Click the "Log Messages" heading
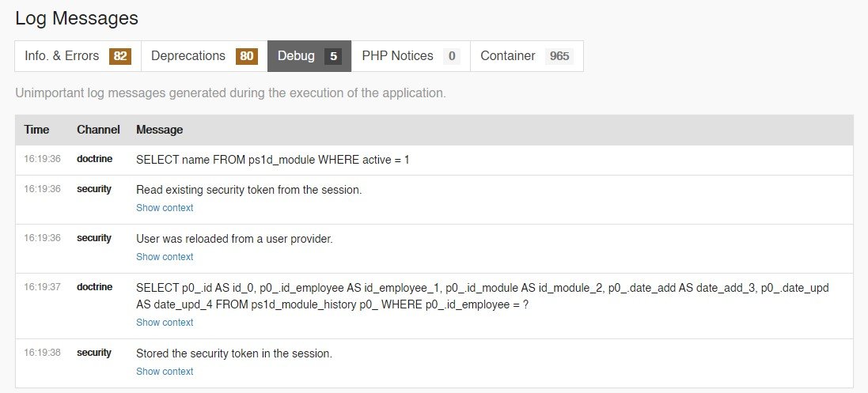The image size is (868, 393). (x=77, y=18)
